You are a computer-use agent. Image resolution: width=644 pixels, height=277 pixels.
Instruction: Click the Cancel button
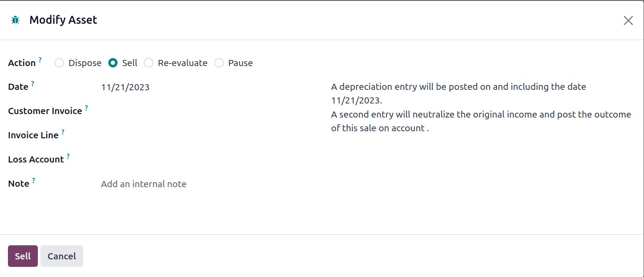[62, 256]
